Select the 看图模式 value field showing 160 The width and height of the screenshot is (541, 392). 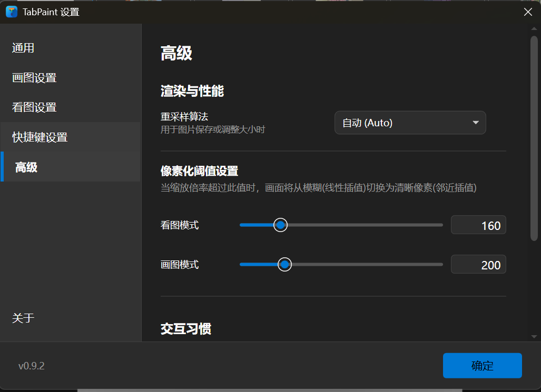click(x=478, y=225)
